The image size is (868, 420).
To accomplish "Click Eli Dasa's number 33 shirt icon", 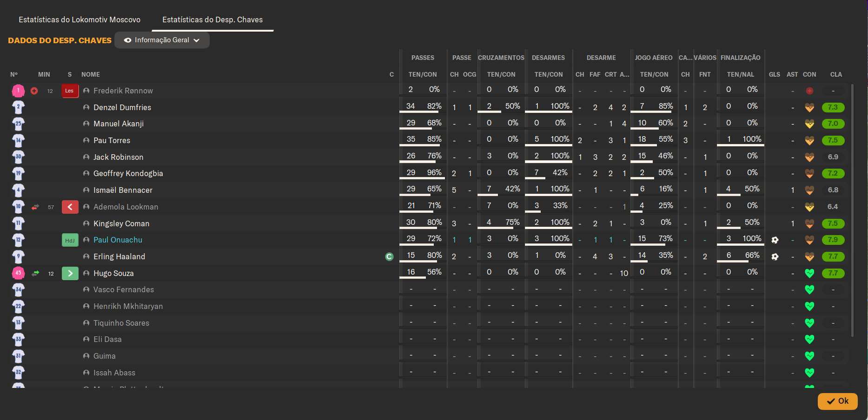I will tap(18, 339).
